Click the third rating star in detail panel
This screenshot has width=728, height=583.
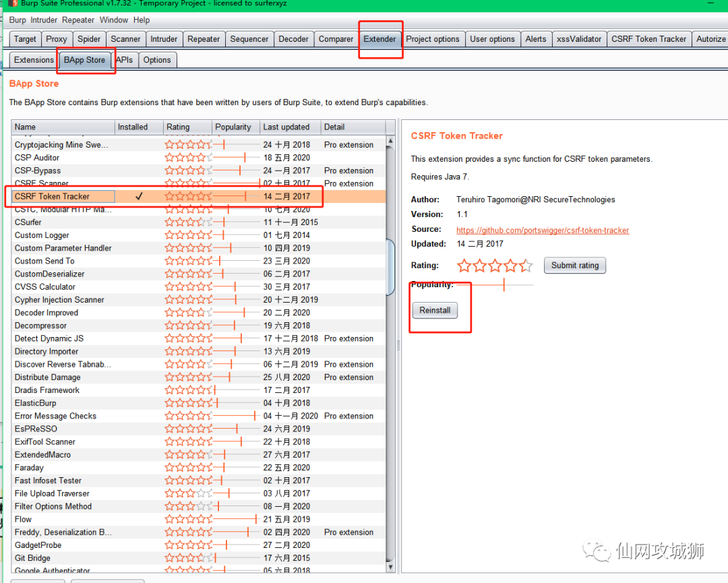click(x=495, y=266)
